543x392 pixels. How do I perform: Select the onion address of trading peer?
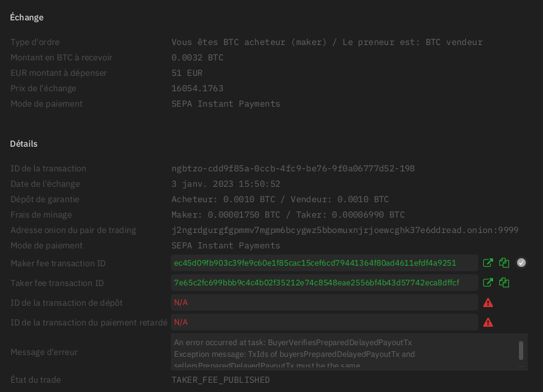click(x=346, y=230)
